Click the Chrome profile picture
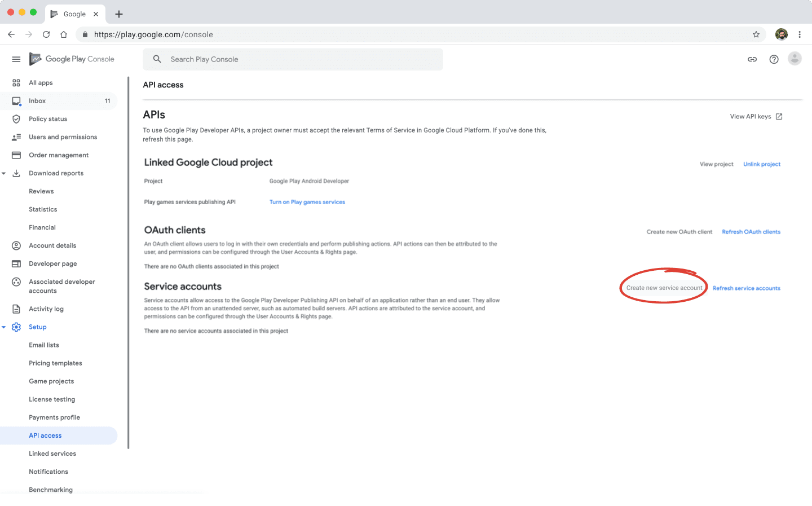This screenshot has width=812, height=506. click(782, 34)
